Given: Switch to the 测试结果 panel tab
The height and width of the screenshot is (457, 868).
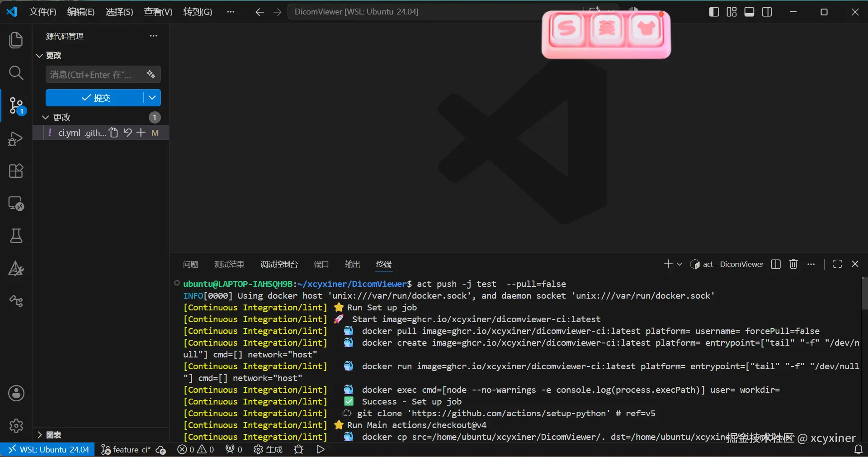Looking at the screenshot, I should (229, 264).
